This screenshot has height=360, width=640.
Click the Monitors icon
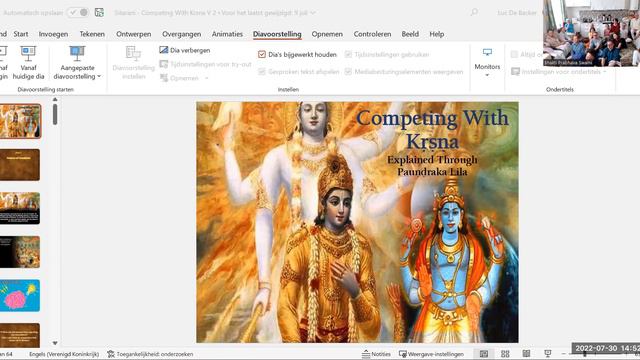click(x=487, y=52)
